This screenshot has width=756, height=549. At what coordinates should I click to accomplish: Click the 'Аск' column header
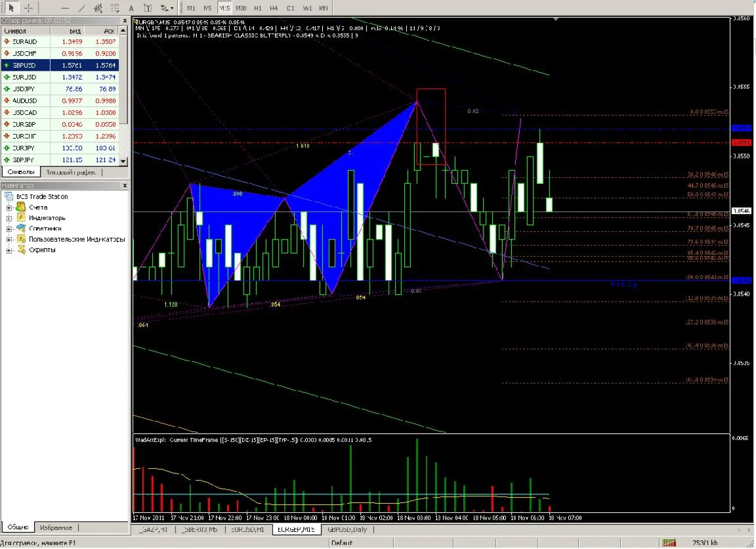coord(102,31)
